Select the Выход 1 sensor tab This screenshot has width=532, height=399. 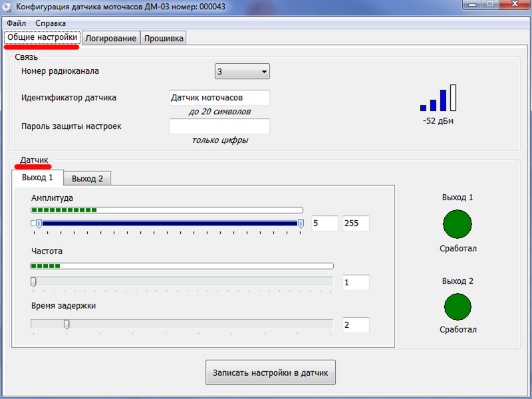(x=37, y=178)
